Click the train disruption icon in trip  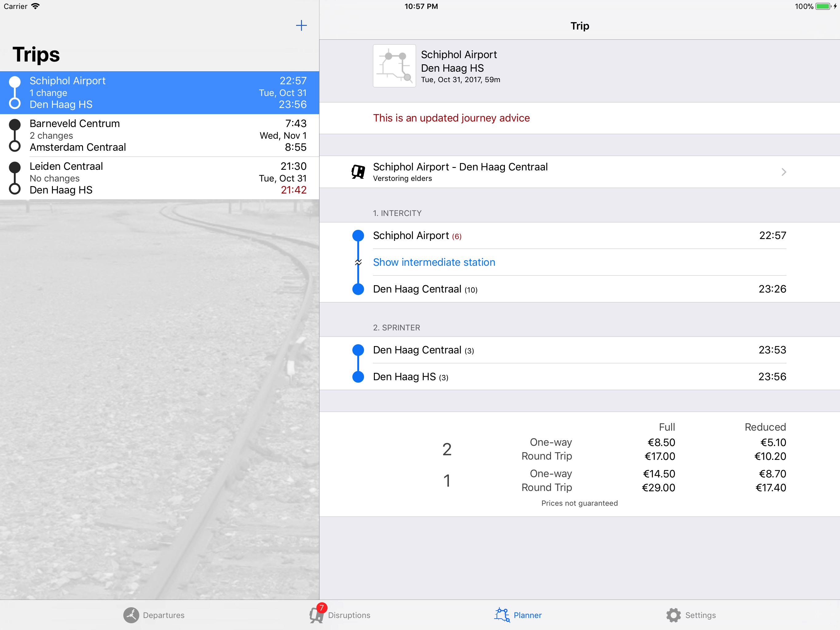[358, 172]
